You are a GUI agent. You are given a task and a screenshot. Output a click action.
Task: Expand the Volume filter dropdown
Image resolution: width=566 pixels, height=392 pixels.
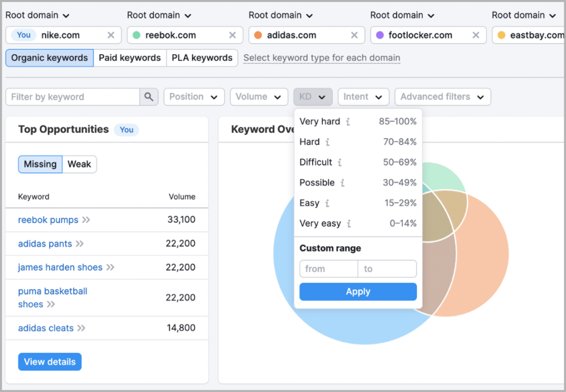pos(259,96)
